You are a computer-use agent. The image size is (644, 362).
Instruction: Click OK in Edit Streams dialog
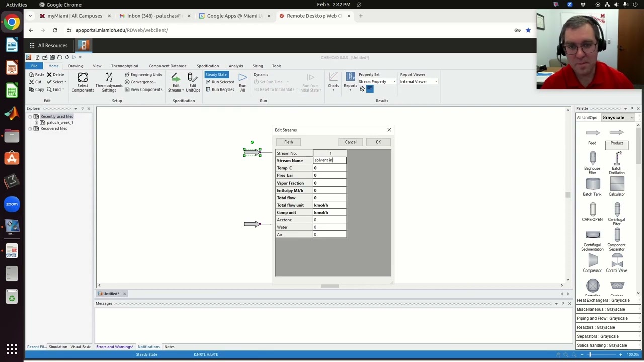[378, 142]
